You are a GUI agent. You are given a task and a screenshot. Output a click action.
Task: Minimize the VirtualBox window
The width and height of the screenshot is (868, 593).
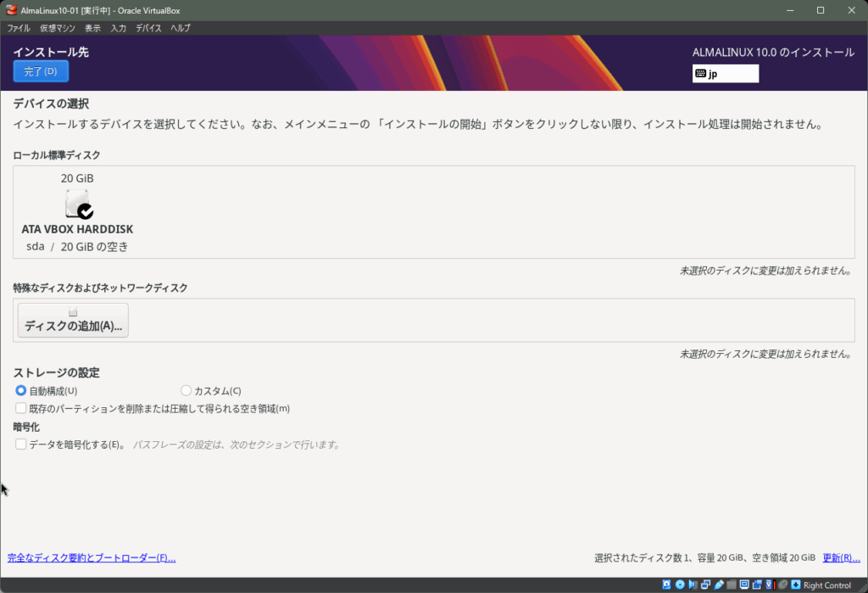790,10
